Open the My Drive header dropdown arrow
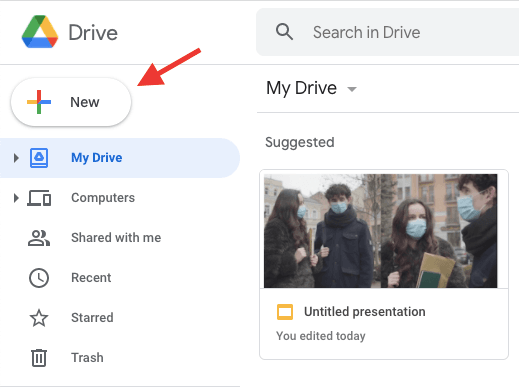The height and width of the screenshot is (391, 519). pyautogui.click(x=352, y=89)
